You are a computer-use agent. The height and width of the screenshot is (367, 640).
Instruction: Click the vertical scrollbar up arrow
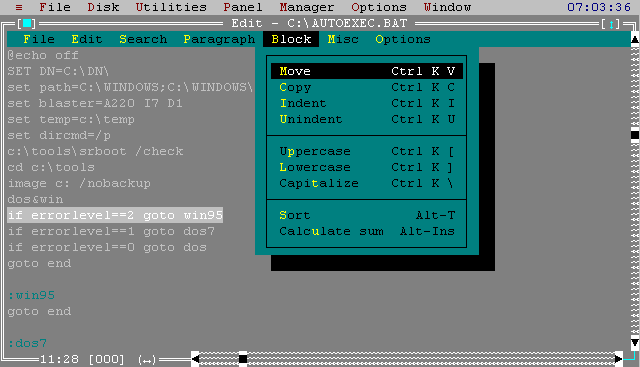click(635, 40)
